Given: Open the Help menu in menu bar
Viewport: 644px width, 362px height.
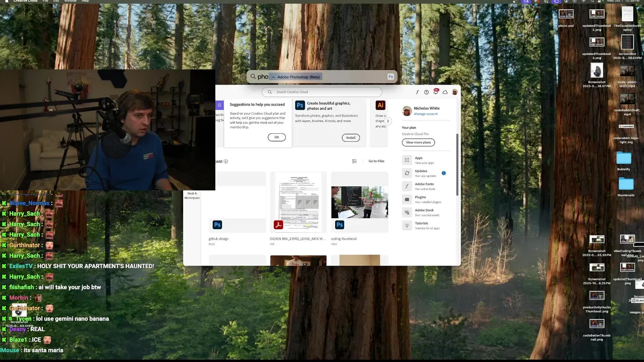Looking at the screenshot, I should [85, 2].
